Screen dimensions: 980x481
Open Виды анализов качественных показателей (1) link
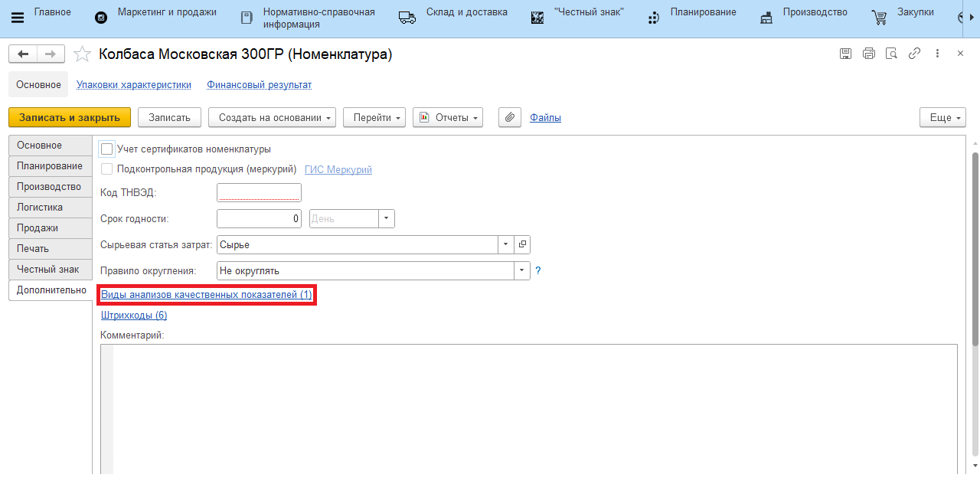click(207, 295)
